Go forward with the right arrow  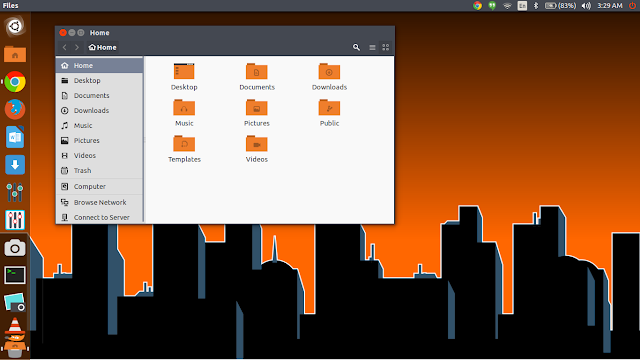point(77,47)
